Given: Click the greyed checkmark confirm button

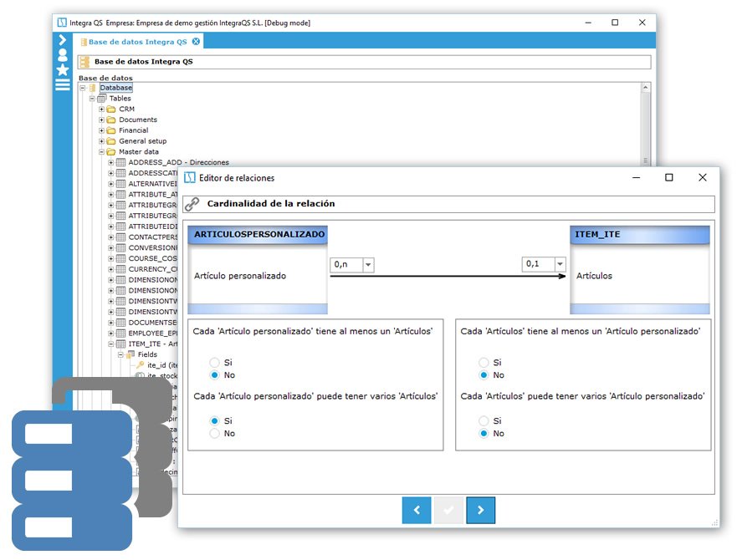Looking at the screenshot, I should tap(448, 510).
